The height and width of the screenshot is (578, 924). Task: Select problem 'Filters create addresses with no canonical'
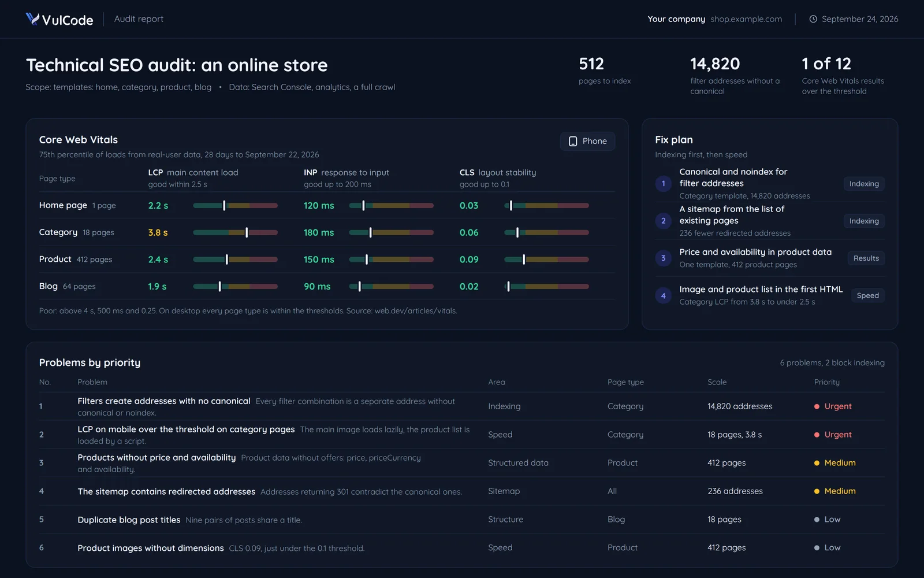point(164,401)
